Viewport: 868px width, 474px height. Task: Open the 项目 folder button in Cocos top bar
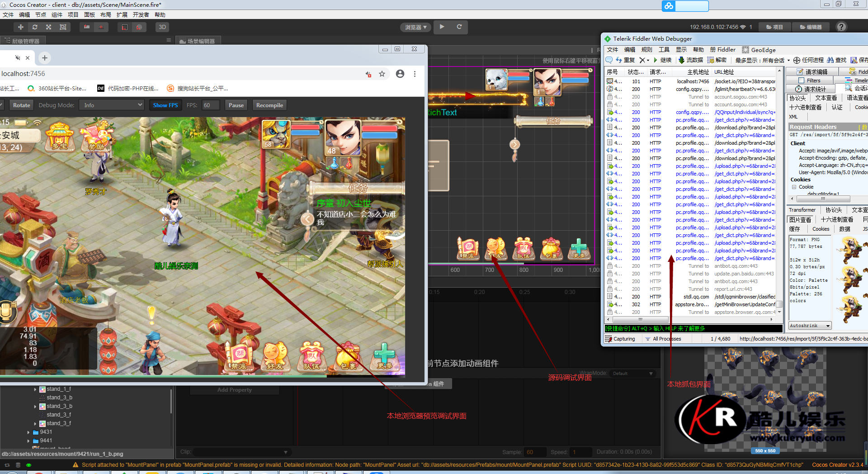click(774, 27)
